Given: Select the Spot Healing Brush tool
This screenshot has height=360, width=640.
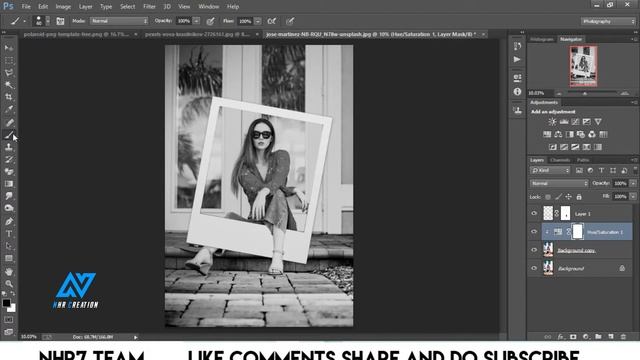Looking at the screenshot, I should (9, 122).
